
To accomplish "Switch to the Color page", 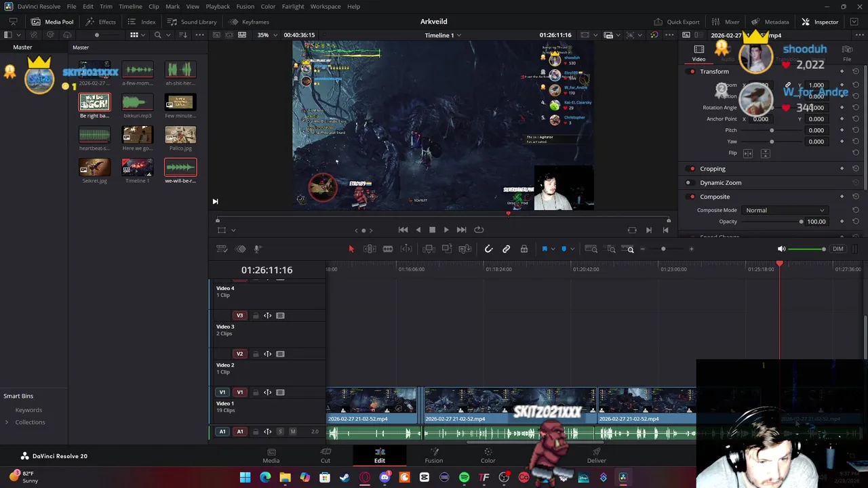I will coord(488,455).
